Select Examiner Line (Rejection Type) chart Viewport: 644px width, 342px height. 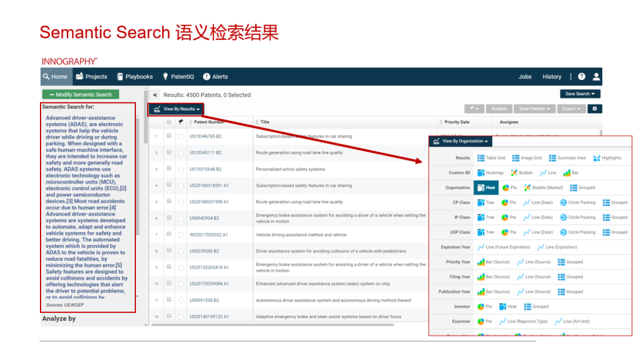[x=524, y=322]
